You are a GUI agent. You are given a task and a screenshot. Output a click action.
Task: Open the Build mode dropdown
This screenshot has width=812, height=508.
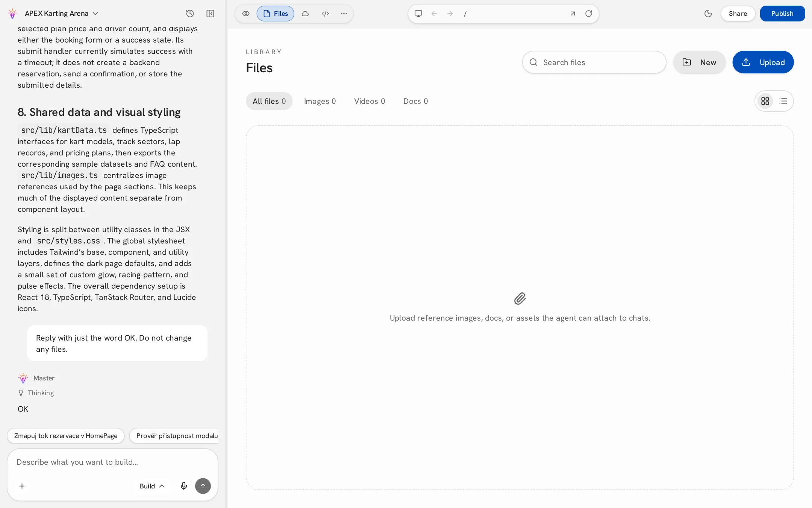point(152,486)
